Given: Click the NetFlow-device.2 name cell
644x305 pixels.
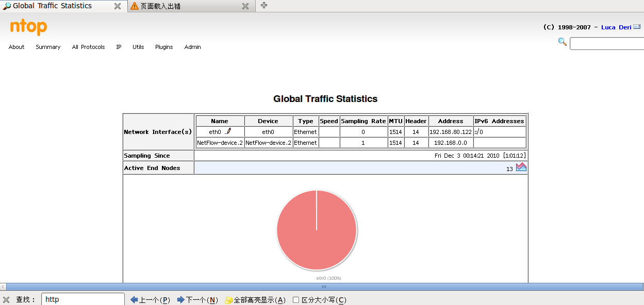Looking at the screenshot, I should tap(220, 143).
